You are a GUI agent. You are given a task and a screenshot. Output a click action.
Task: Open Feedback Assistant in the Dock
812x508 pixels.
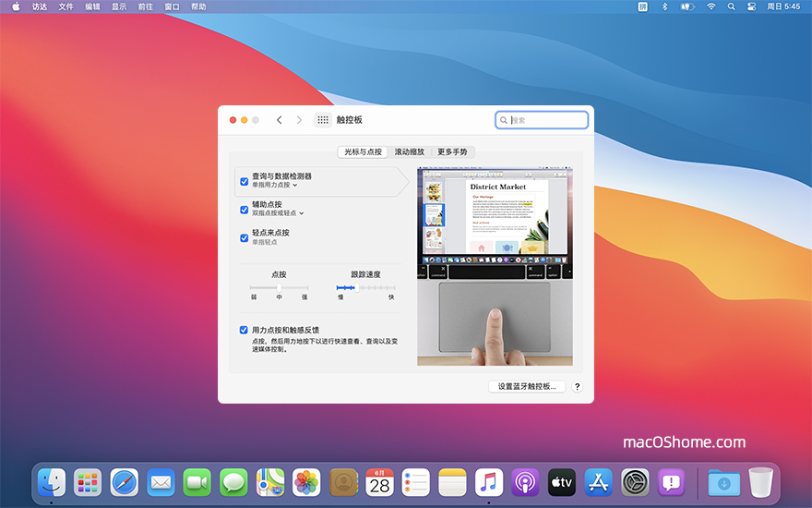tap(671, 482)
